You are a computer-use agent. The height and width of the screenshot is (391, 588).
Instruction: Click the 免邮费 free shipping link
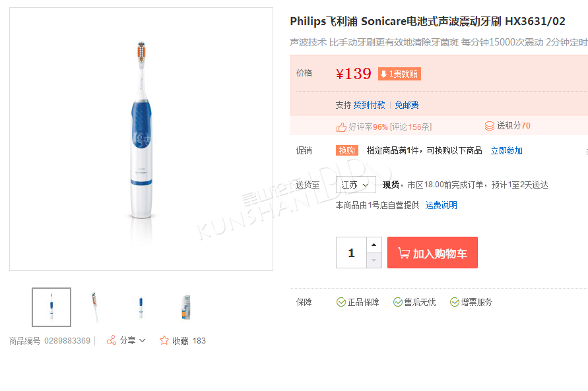(x=407, y=105)
